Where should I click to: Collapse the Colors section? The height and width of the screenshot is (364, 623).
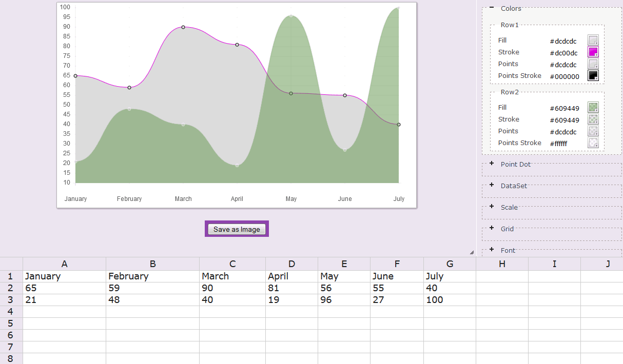(492, 8)
